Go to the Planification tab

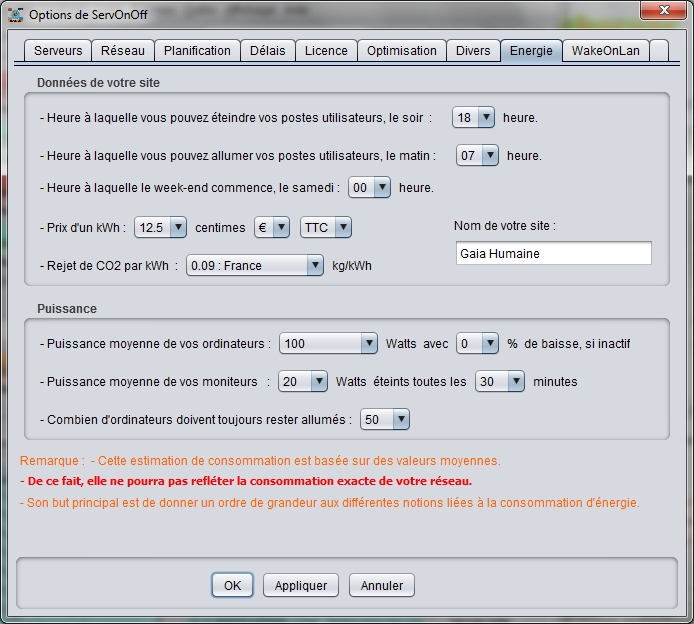click(197, 51)
